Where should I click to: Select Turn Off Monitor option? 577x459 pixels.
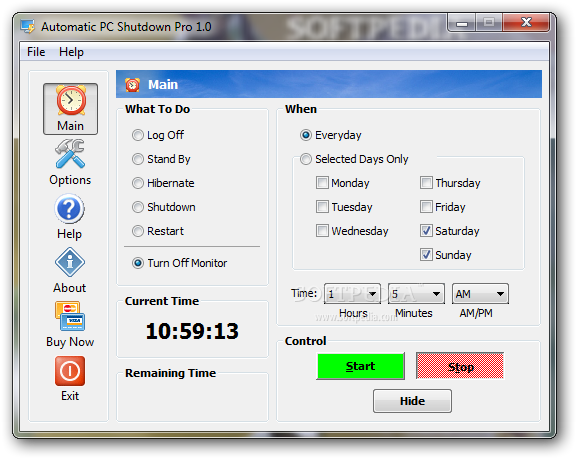[x=138, y=263]
